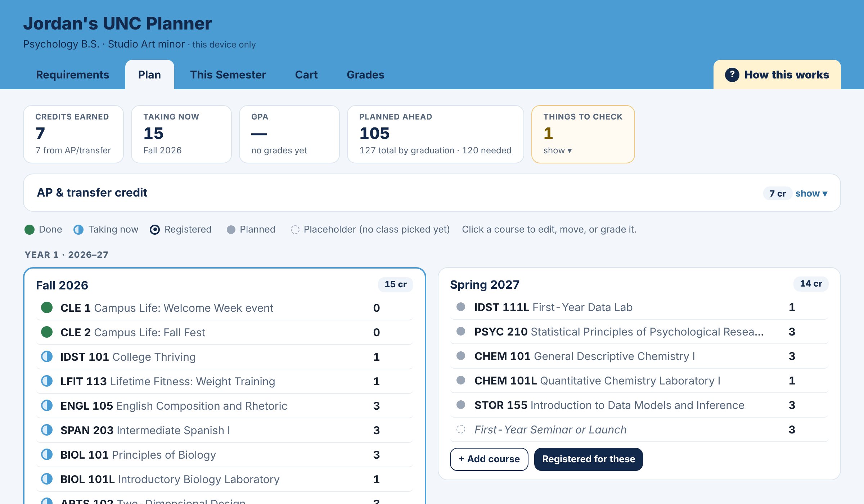
Task: Click the GPA summary card
Action: [x=289, y=134]
